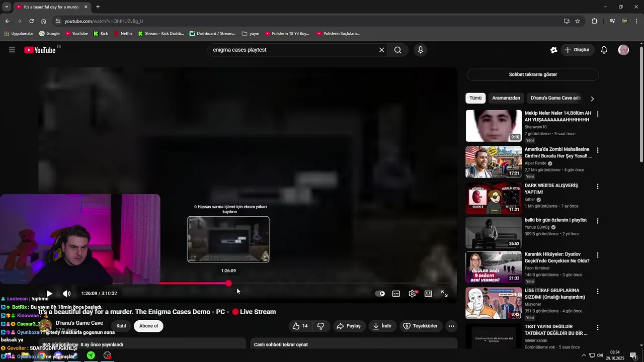
Task: Open Canlı sohbeti tekrar oynat panel
Action: (354, 344)
